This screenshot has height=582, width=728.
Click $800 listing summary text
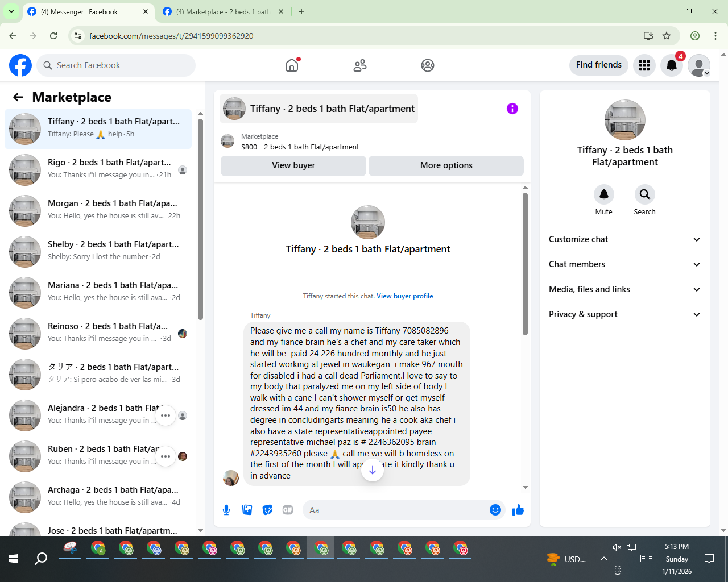pyautogui.click(x=300, y=147)
